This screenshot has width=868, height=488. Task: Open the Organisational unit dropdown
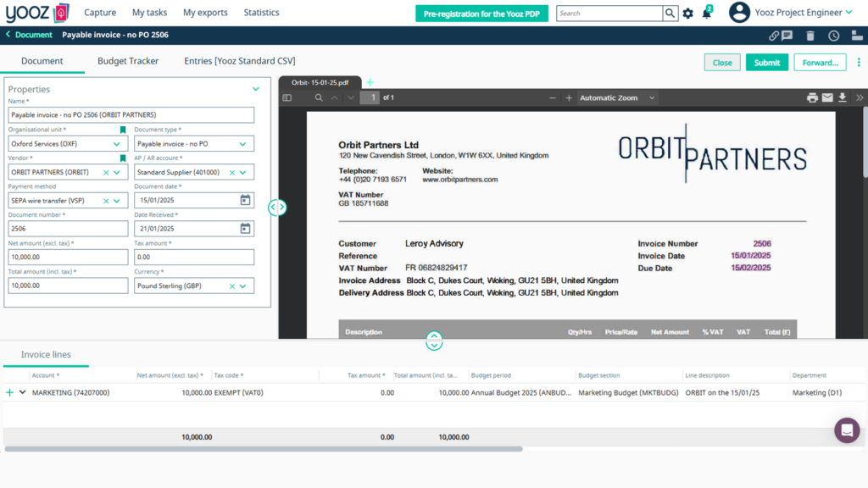tap(117, 144)
